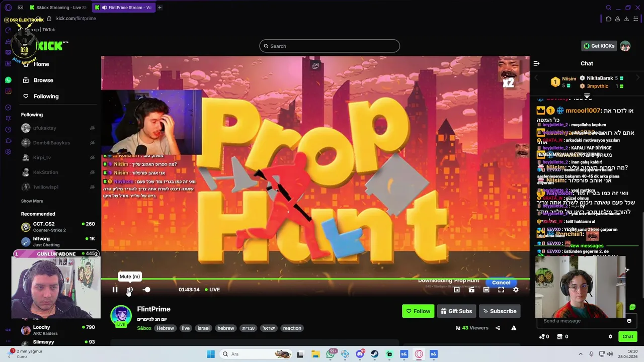This screenshot has width=644, height=362.
Task: Open chat settings gear icon
Action: click(610, 337)
